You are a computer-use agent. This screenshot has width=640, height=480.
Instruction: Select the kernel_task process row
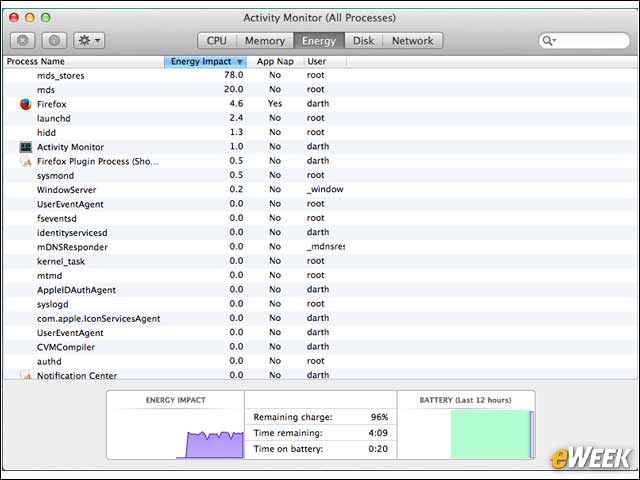point(320,261)
